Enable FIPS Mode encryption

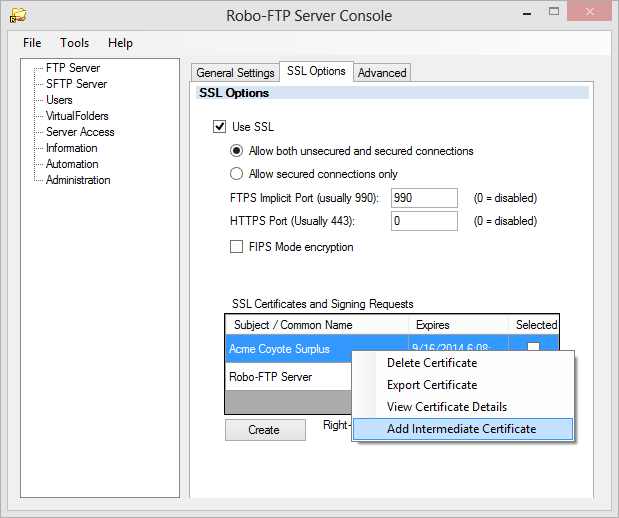click(x=236, y=247)
